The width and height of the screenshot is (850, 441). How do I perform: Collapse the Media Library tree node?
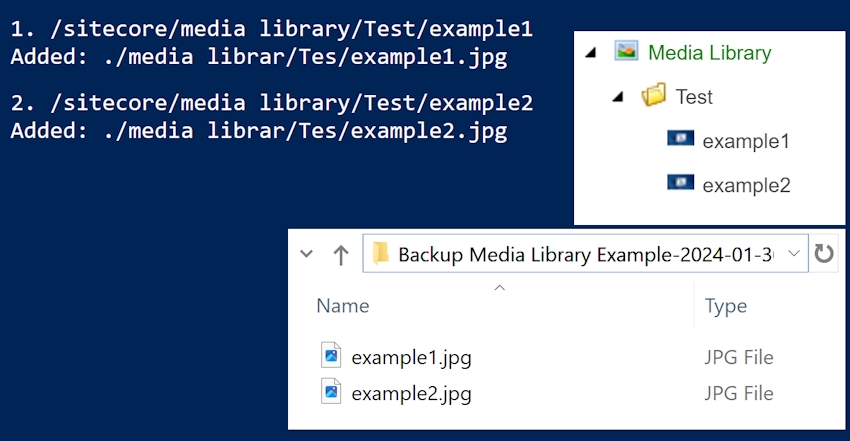click(591, 53)
